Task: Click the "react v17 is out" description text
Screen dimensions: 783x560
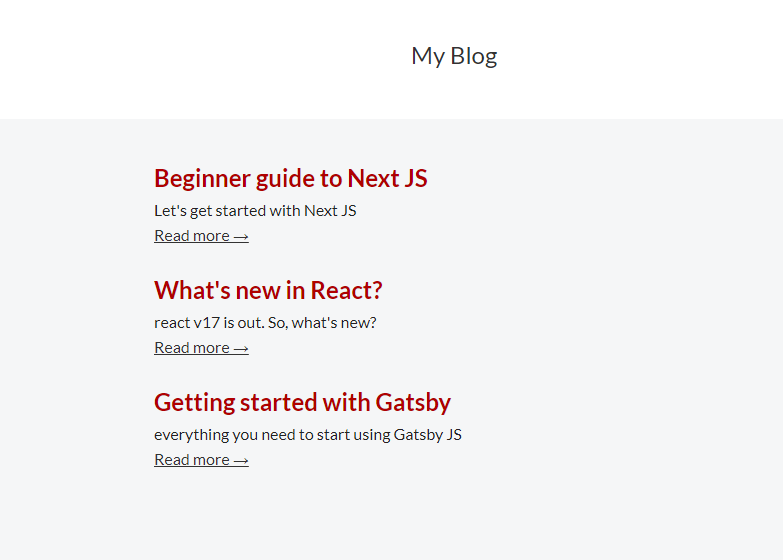Action: pos(265,323)
